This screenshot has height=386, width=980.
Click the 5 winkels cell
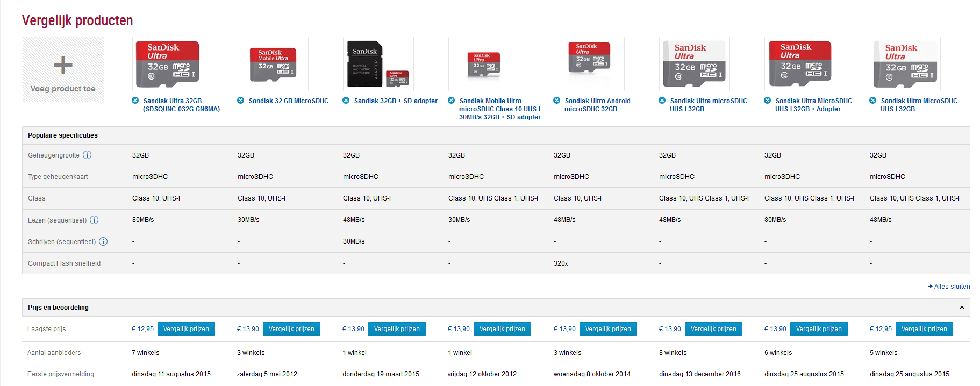(x=884, y=353)
